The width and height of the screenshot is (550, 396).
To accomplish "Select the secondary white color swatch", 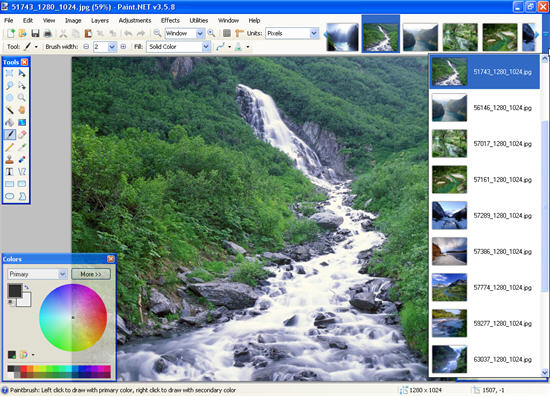I will coord(25,300).
